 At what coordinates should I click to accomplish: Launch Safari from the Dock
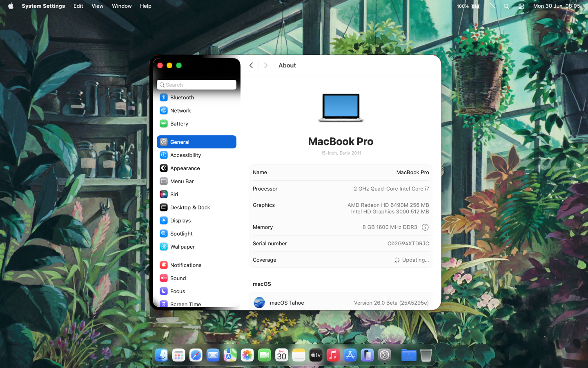[x=196, y=355]
